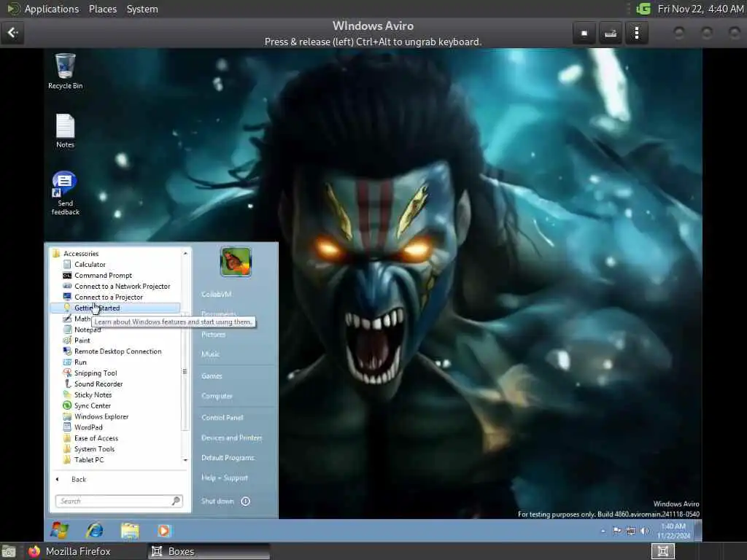Open the Applications menu in top panel

(52, 9)
